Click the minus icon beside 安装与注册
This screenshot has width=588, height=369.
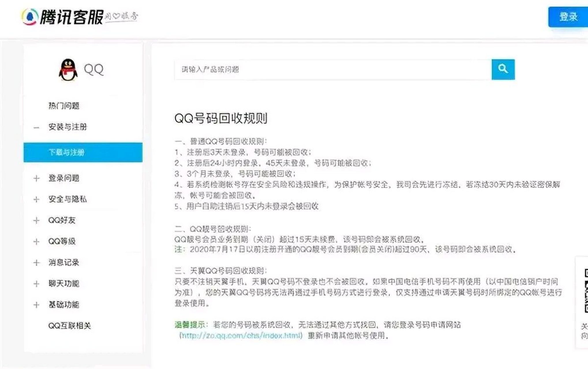click(x=37, y=127)
